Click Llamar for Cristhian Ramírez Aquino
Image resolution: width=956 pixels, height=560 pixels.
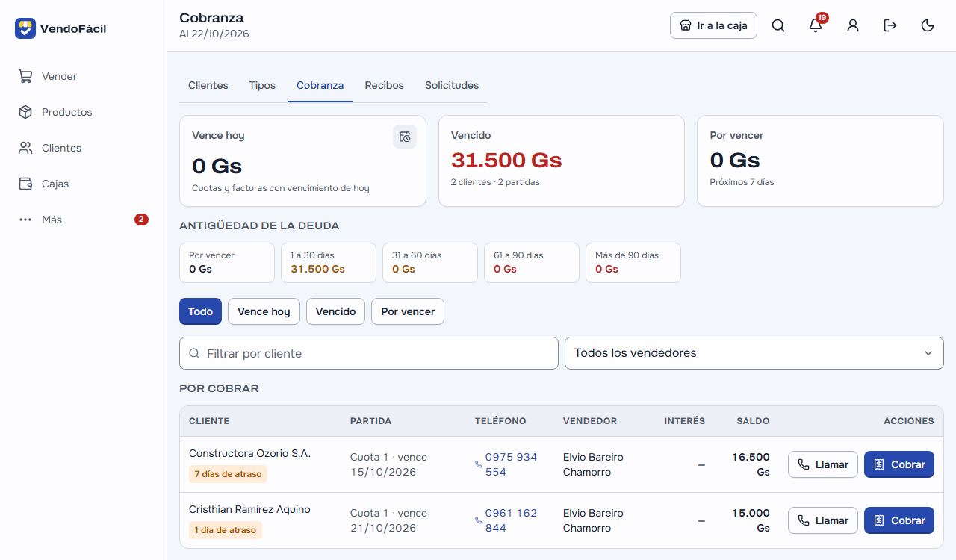pyautogui.click(x=823, y=520)
